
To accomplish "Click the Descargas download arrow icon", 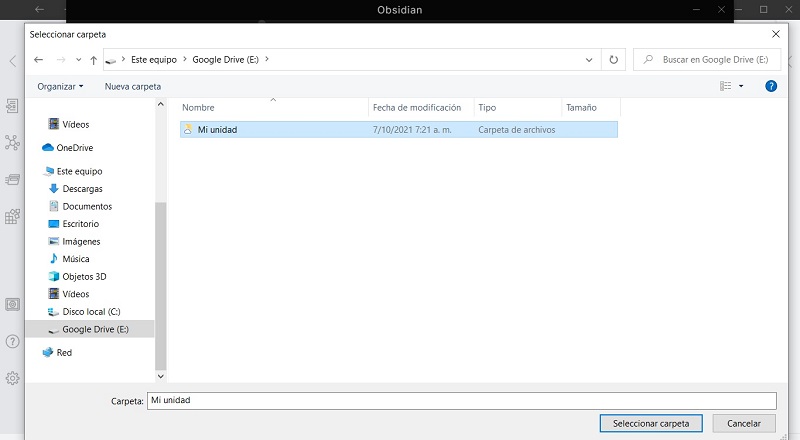I will point(54,188).
